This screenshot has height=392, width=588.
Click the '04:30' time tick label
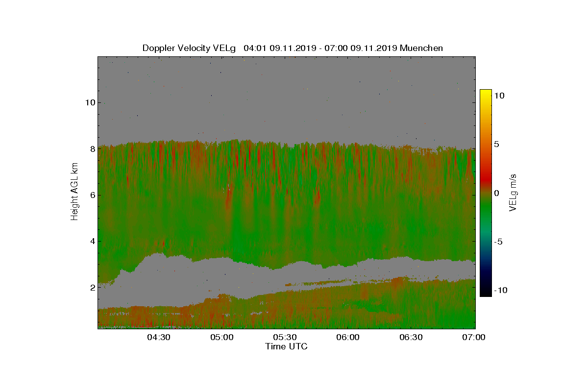coord(159,338)
